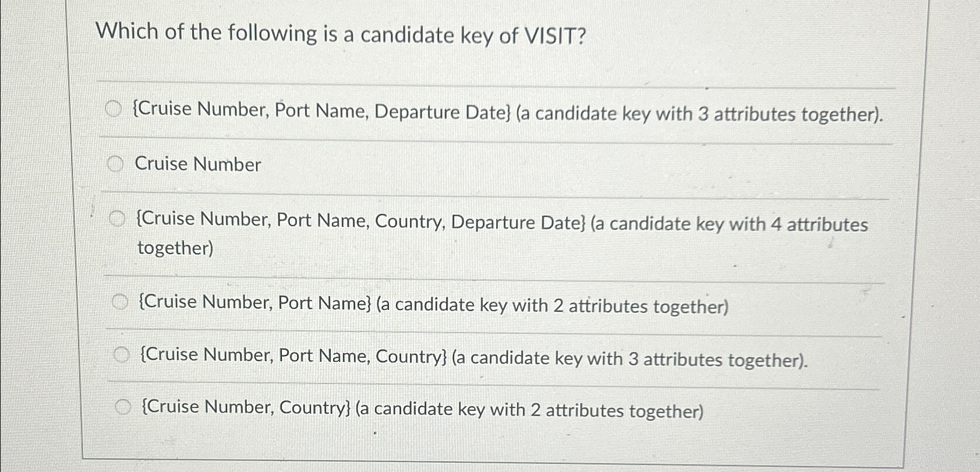The image size is (980, 472).
Task: Select the 4-attribute candidate key option
Action: 118,217
